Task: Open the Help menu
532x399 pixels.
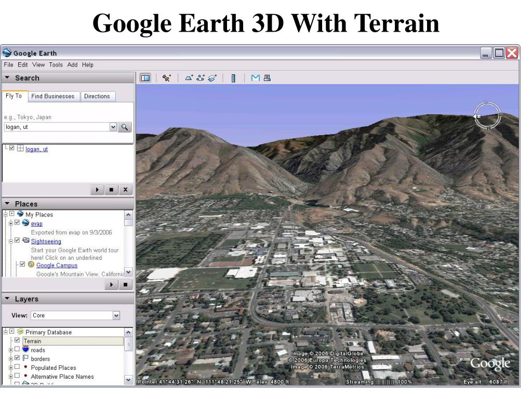Action: (x=87, y=65)
